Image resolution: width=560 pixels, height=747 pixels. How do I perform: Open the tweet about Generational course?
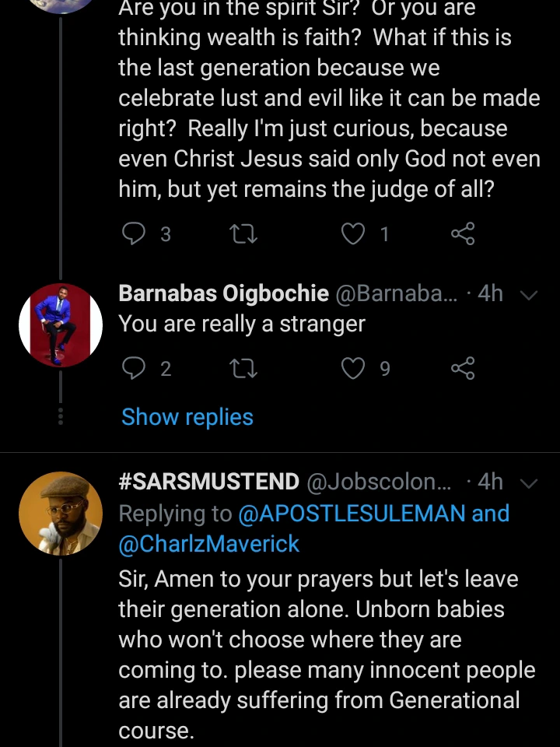coord(327,655)
